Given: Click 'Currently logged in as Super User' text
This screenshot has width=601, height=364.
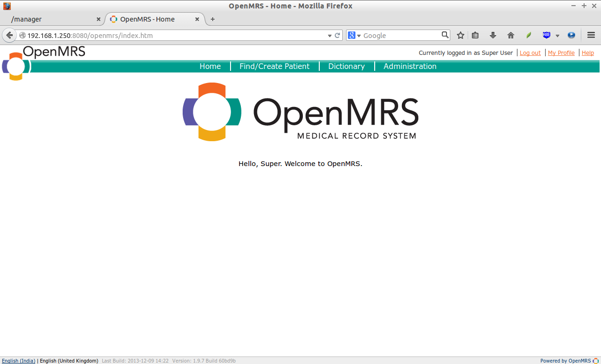Looking at the screenshot, I should click(x=466, y=53).
